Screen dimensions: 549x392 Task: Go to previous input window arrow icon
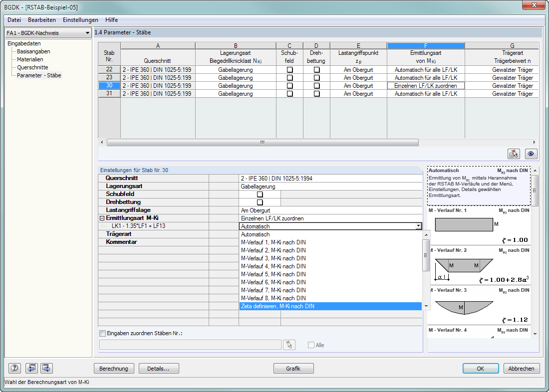coord(31,368)
